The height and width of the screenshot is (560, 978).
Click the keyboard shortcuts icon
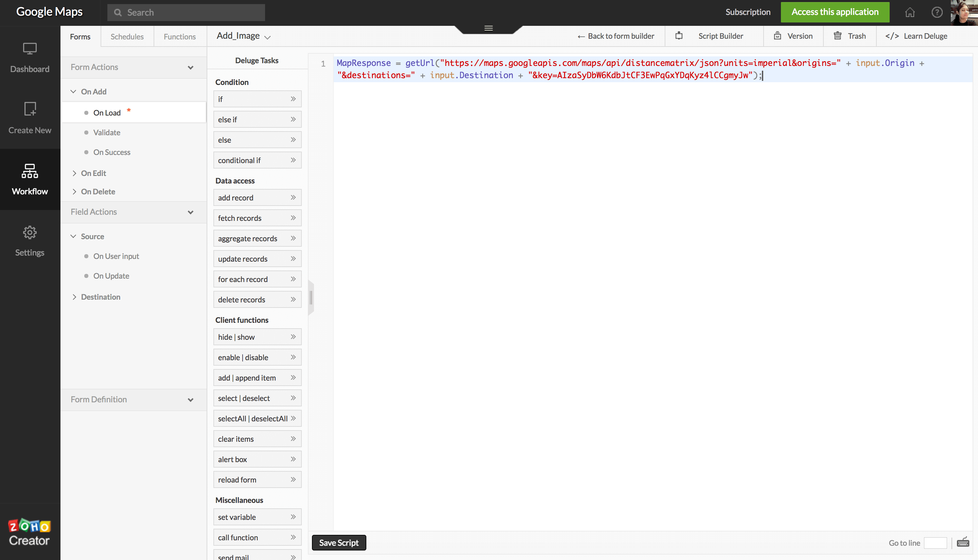coord(963,542)
